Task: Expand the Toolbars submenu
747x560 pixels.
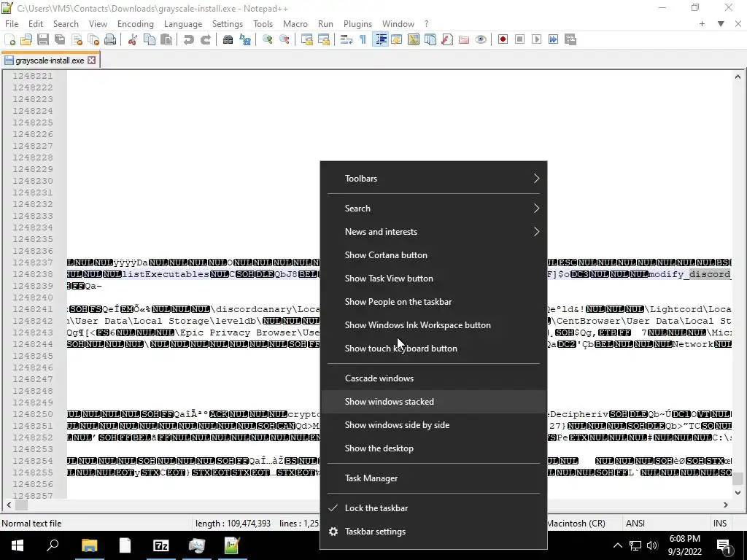Action: (x=433, y=179)
